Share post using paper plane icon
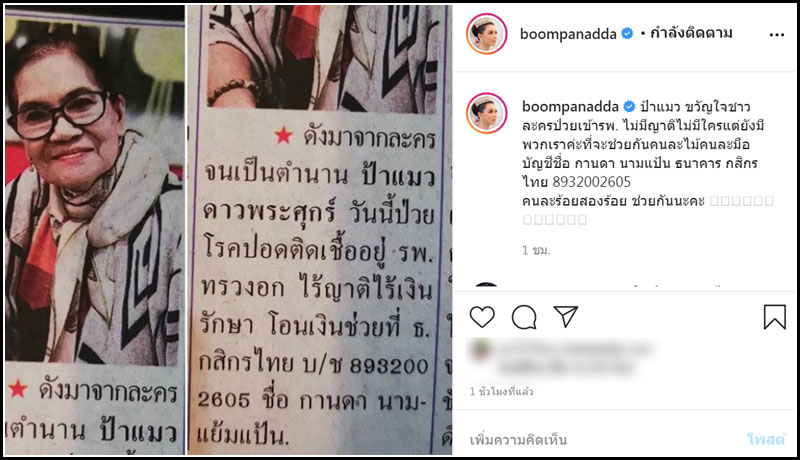 [566, 317]
